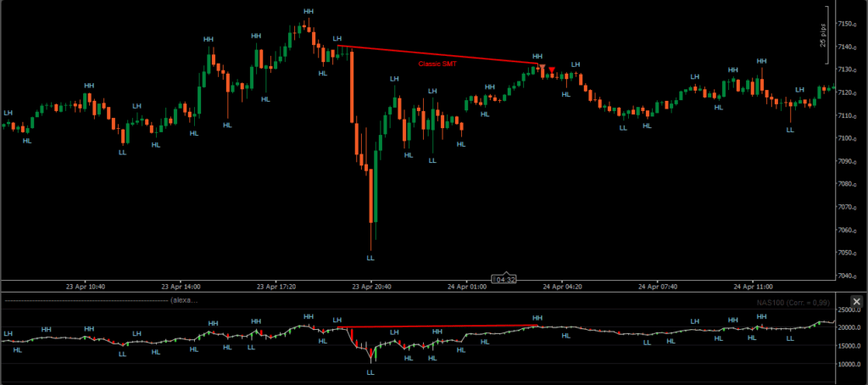Click the LL label under the NAS100 panel's lowest dip
868x385 pixels.
[370, 373]
